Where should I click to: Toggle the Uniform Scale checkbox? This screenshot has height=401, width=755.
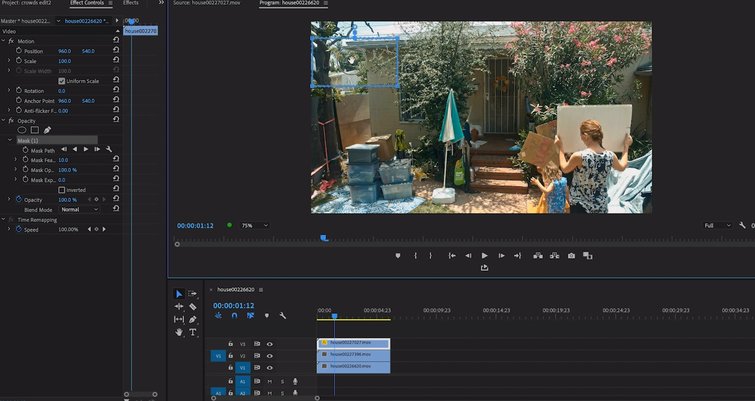pos(62,81)
